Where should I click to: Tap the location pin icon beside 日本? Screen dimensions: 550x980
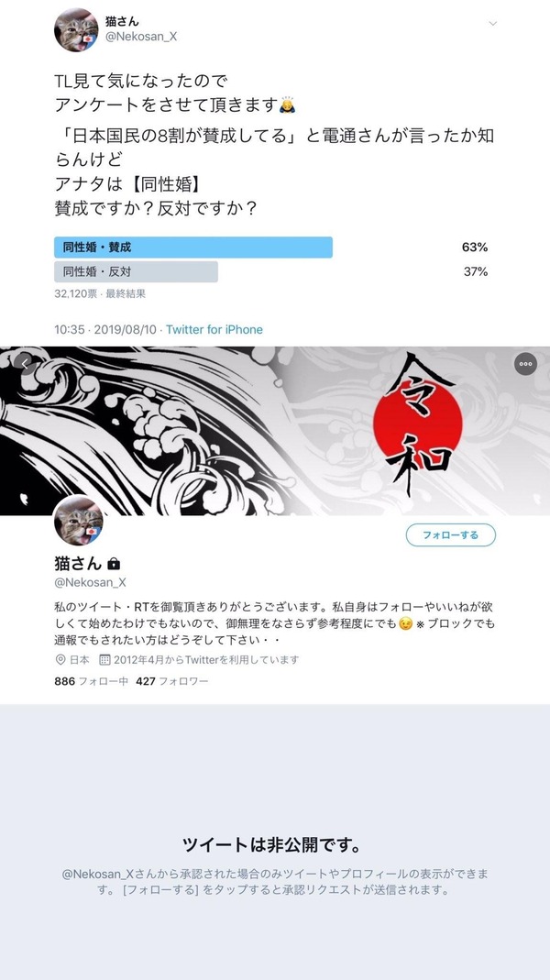pos(60,659)
